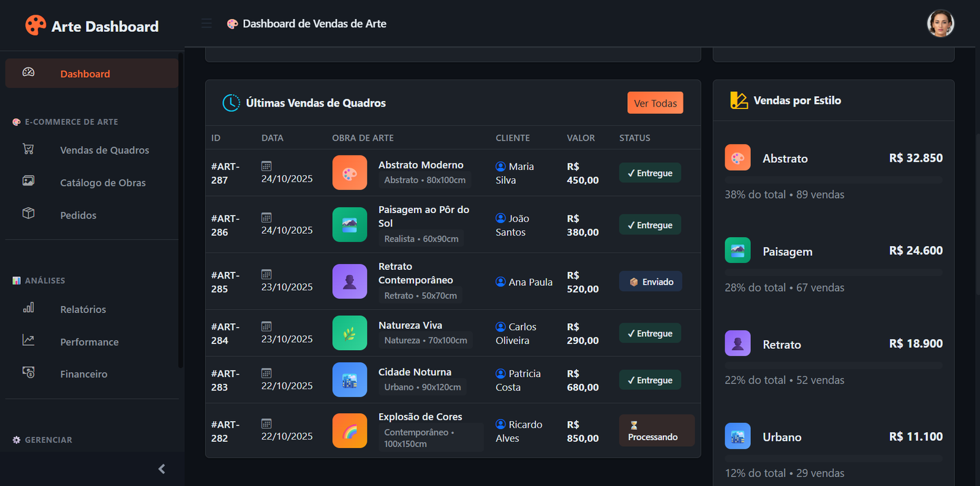Click the Catálogo de Obras image icon
The image size is (980, 486).
pyautogui.click(x=28, y=181)
